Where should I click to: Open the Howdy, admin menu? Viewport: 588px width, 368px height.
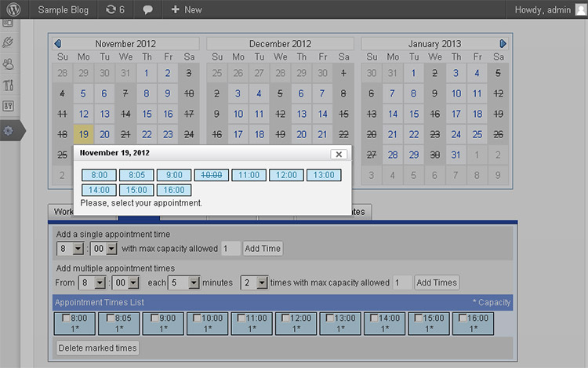(543, 9)
